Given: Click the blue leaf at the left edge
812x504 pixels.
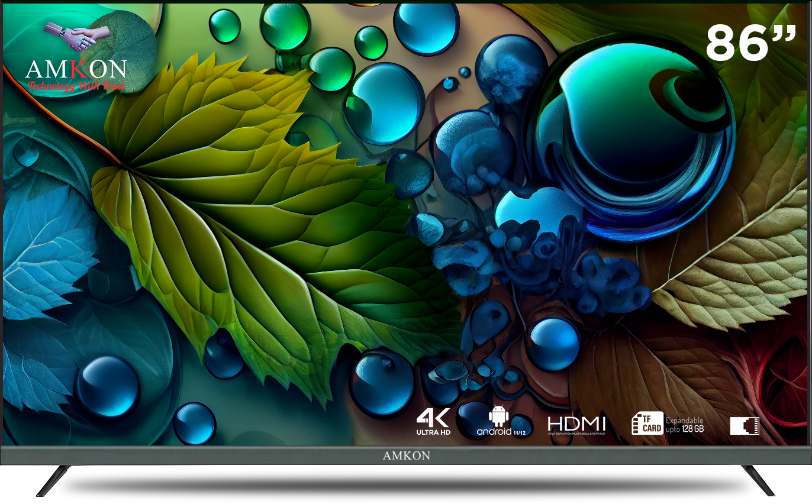Looking at the screenshot, I should (x=41, y=248).
